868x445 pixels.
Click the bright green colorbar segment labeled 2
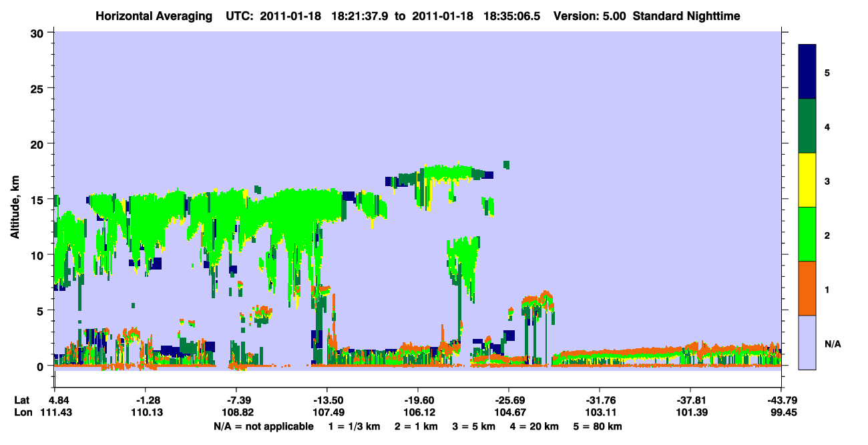(808, 234)
